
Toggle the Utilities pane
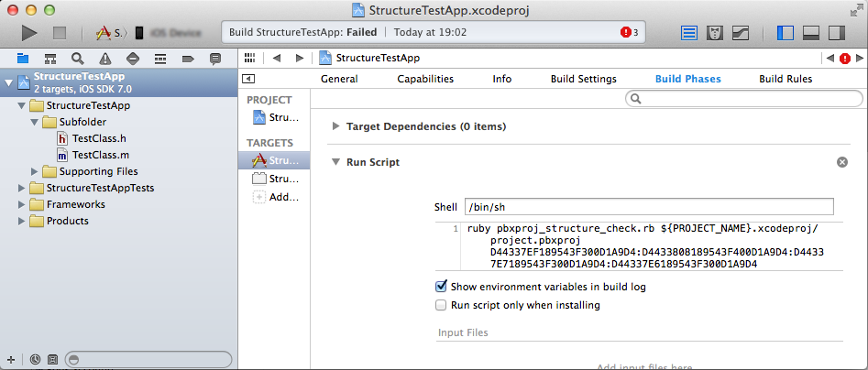tap(837, 33)
